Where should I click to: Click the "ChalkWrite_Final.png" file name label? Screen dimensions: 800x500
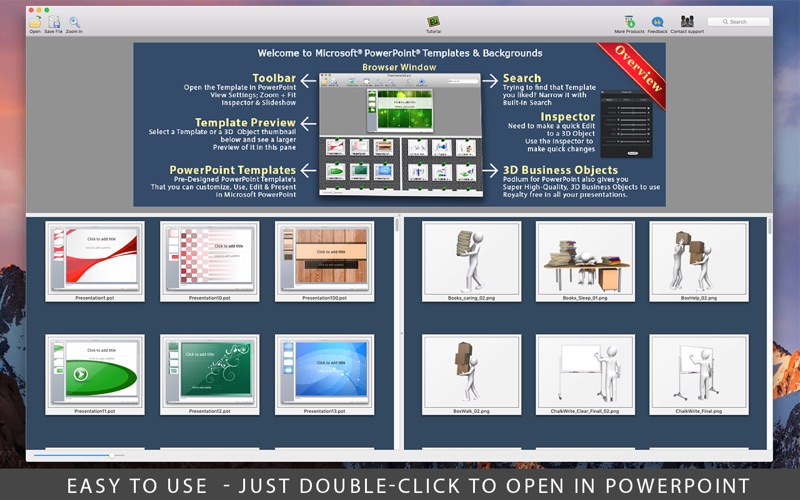point(699,411)
